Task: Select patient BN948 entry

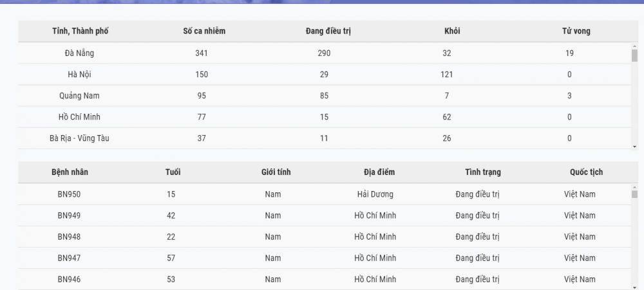Action: [325, 237]
